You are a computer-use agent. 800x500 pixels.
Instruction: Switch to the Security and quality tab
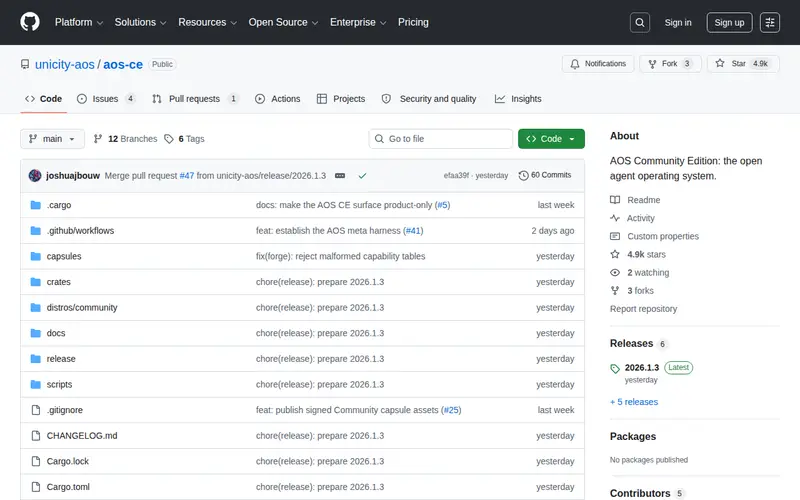coord(429,99)
